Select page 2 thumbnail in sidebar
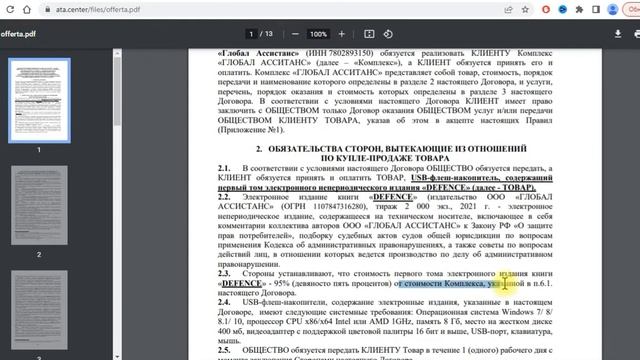The width and height of the screenshot is (640, 360). coord(39,205)
